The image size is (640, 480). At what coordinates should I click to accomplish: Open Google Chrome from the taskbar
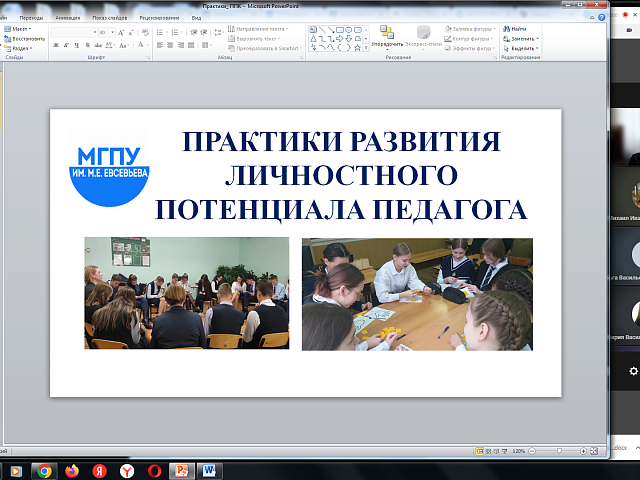[43, 469]
